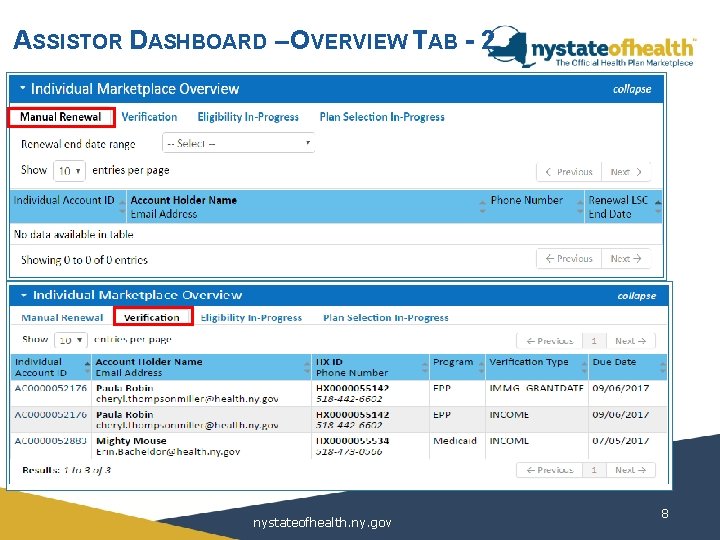The height and width of the screenshot is (540, 720).
Task: Open Eligibility In-Progress tab in lower panel
Action: point(251,318)
